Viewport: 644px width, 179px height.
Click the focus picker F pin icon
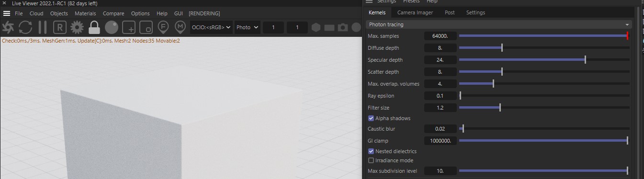pos(163,27)
